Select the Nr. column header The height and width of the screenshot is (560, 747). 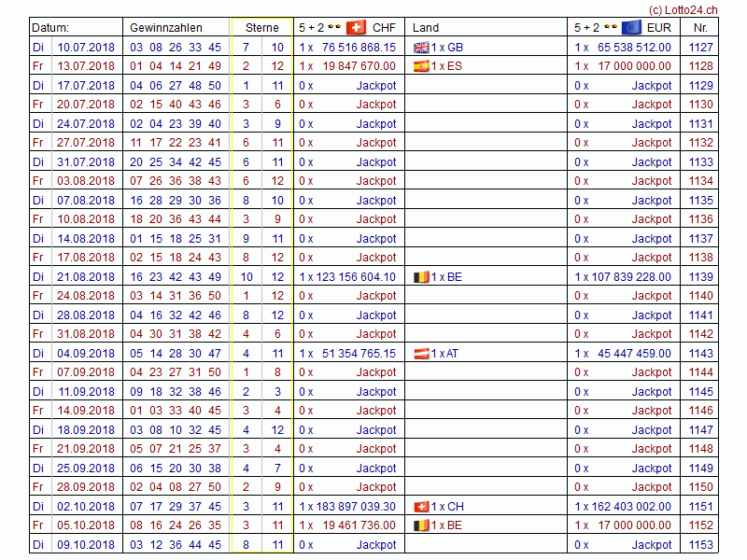coord(700,28)
